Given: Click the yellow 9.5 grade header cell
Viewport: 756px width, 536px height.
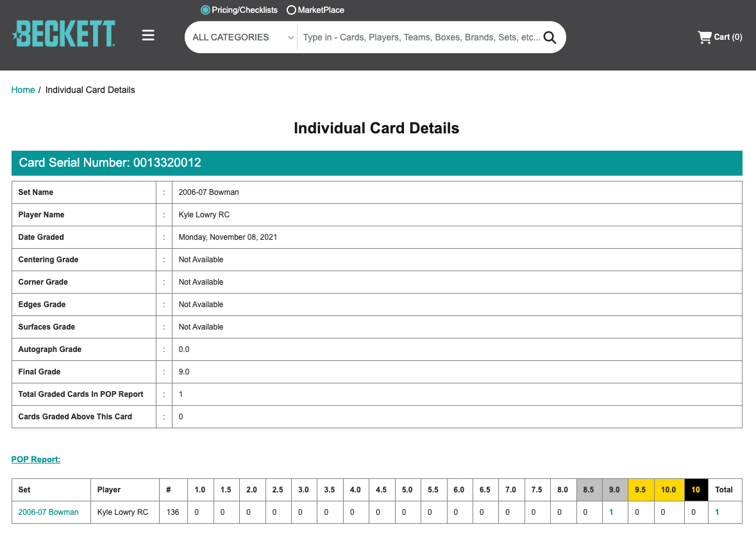Looking at the screenshot, I should pos(640,490).
